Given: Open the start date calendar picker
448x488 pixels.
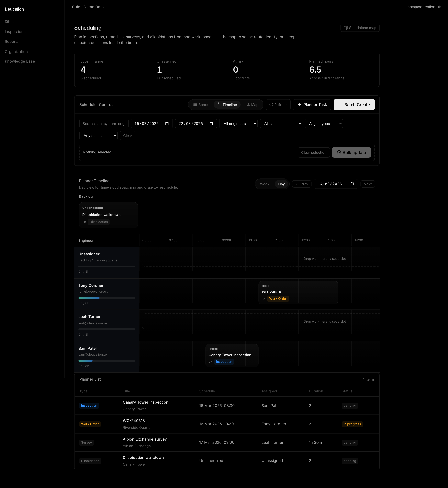Looking at the screenshot, I should (167, 124).
